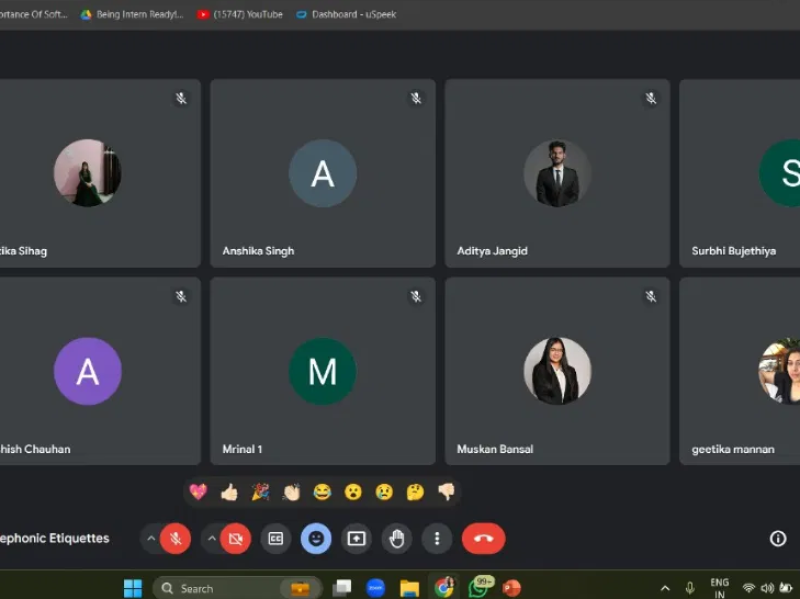The height and width of the screenshot is (599, 800).
Task: Expand audio settings chevron beside microphone
Action: [151, 538]
